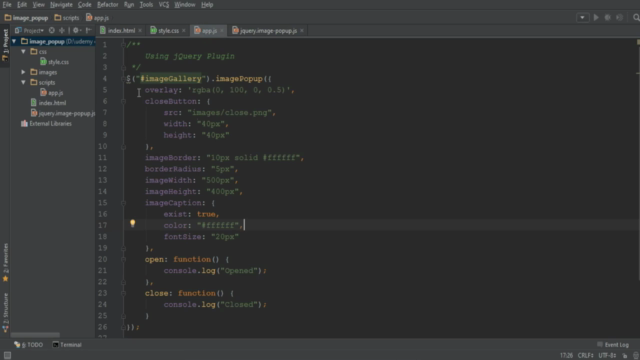Click the 17:26 cursor position indicator
640x360 pixels.
coord(566,356)
